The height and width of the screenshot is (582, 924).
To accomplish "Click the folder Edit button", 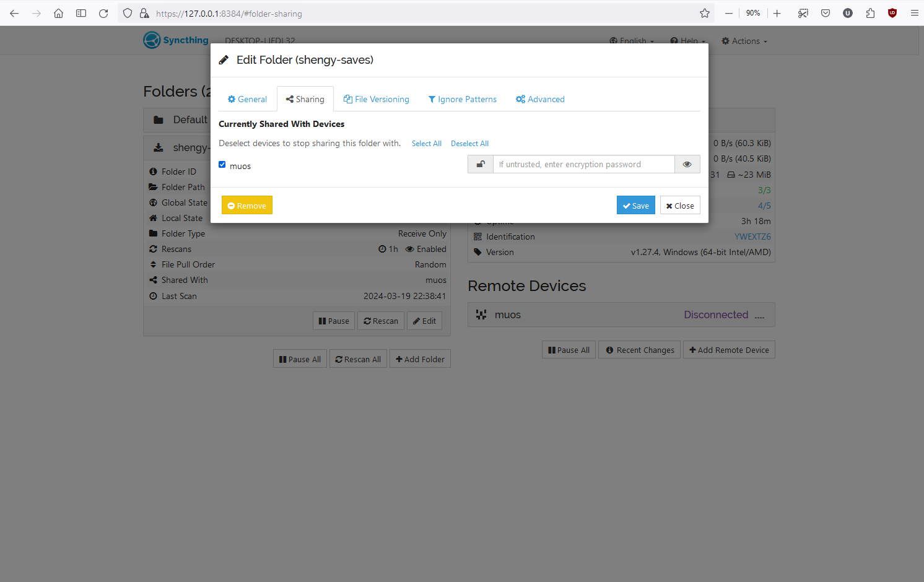I will coord(425,321).
